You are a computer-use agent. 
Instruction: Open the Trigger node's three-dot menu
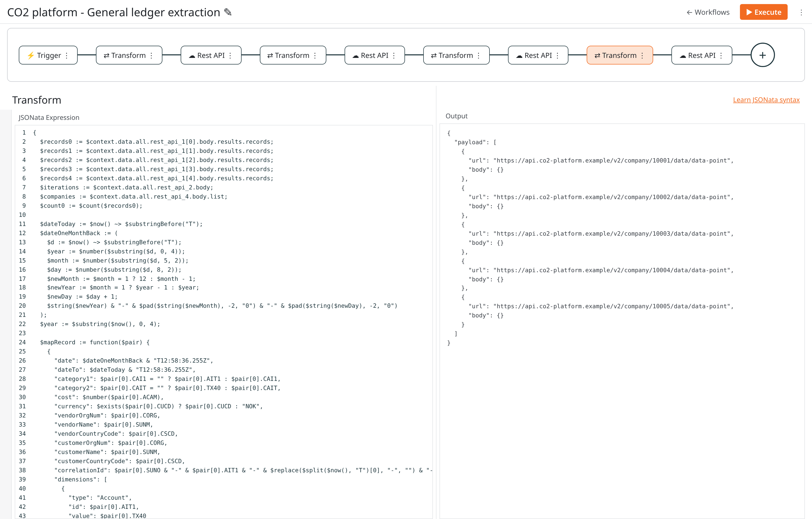67,55
